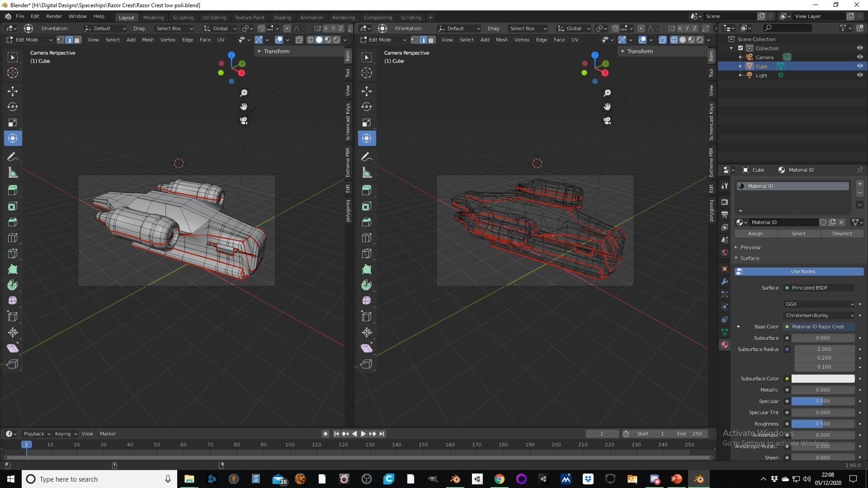868x488 pixels.
Task: Open the Christensen-Burley subsurface method dropdown
Action: click(x=819, y=315)
